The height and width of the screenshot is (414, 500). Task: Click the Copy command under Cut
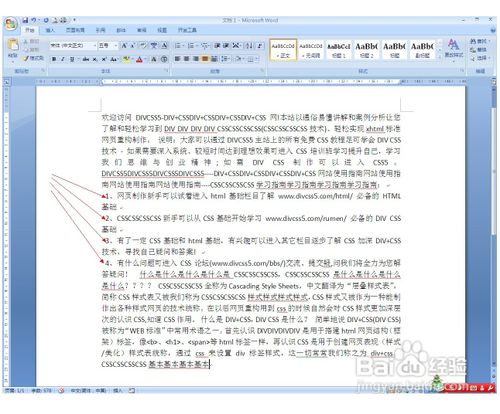[31, 50]
